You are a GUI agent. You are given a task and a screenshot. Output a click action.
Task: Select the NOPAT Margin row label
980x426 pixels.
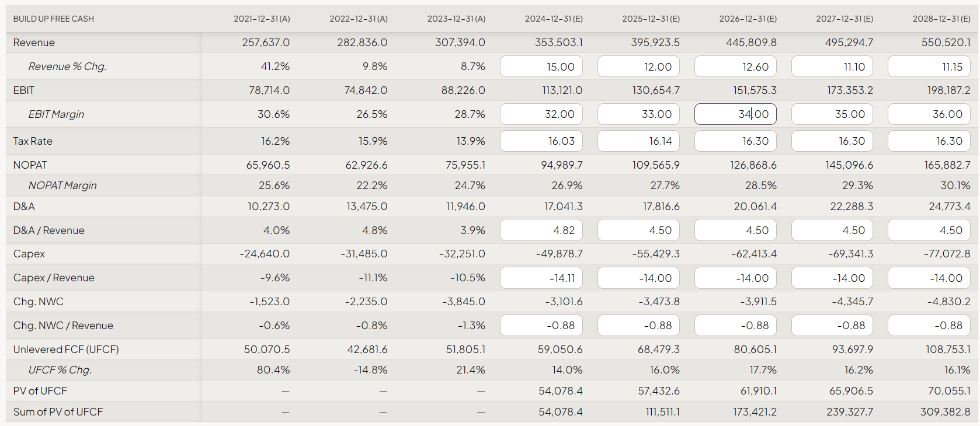point(62,186)
